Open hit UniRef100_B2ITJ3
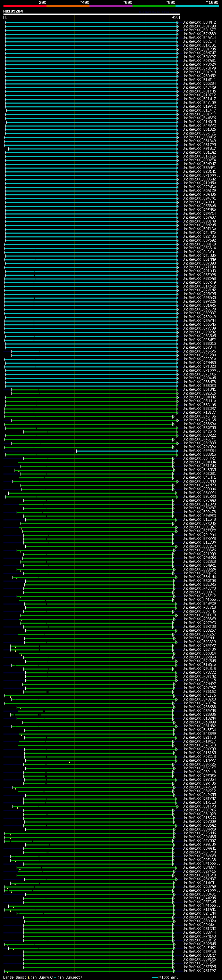The height and width of the screenshot is (980, 222). tap(199, 738)
